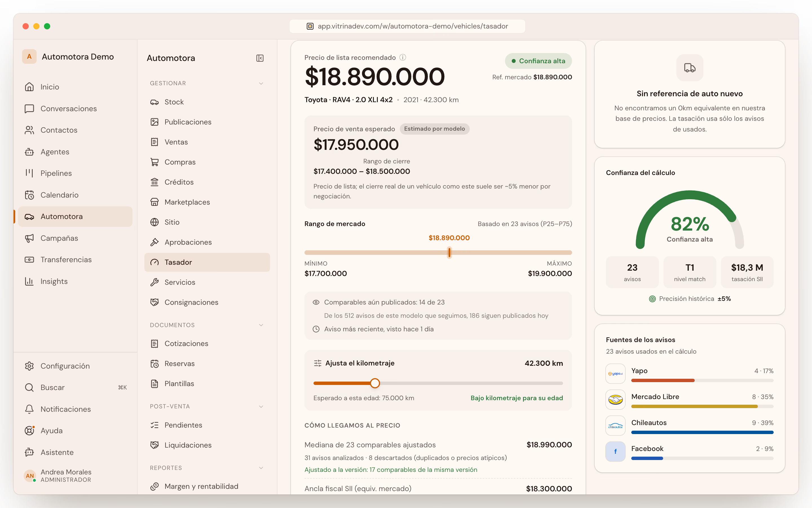This screenshot has width=812, height=508.
Task: Click the Asistente bot icon
Action: (x=30, y=452)
